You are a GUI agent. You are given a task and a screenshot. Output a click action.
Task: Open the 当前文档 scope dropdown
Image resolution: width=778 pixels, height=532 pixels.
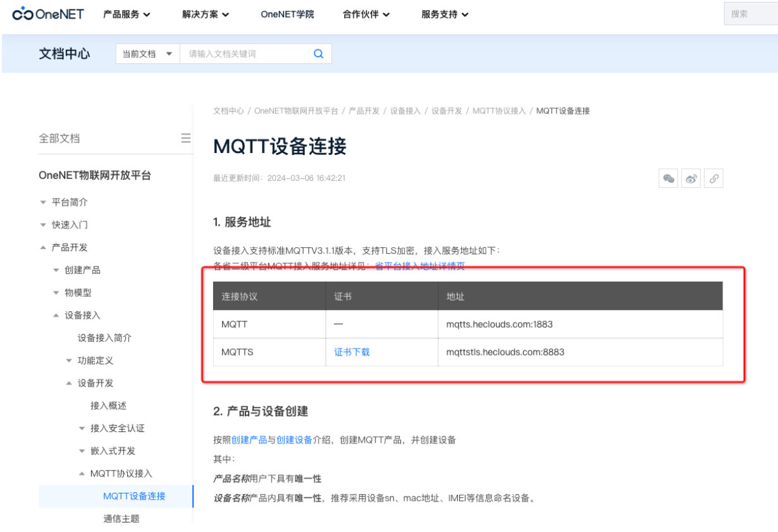(x=147, y=53)
